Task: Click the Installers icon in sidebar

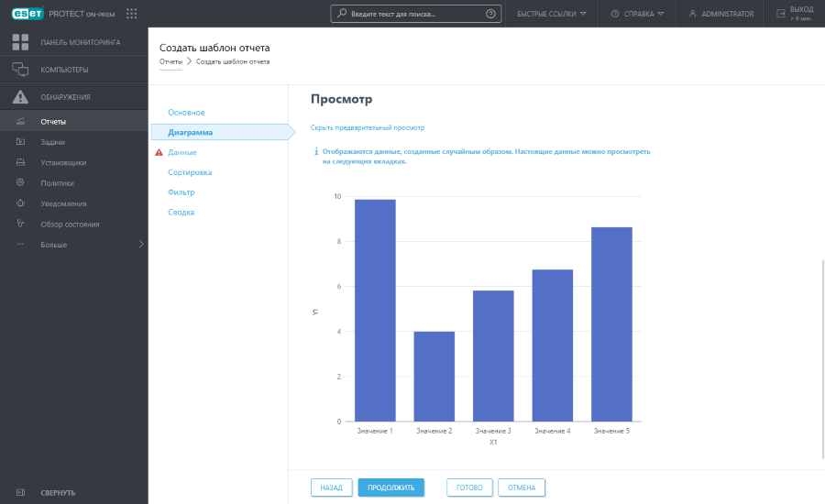Action: click(x=20, y=162)
